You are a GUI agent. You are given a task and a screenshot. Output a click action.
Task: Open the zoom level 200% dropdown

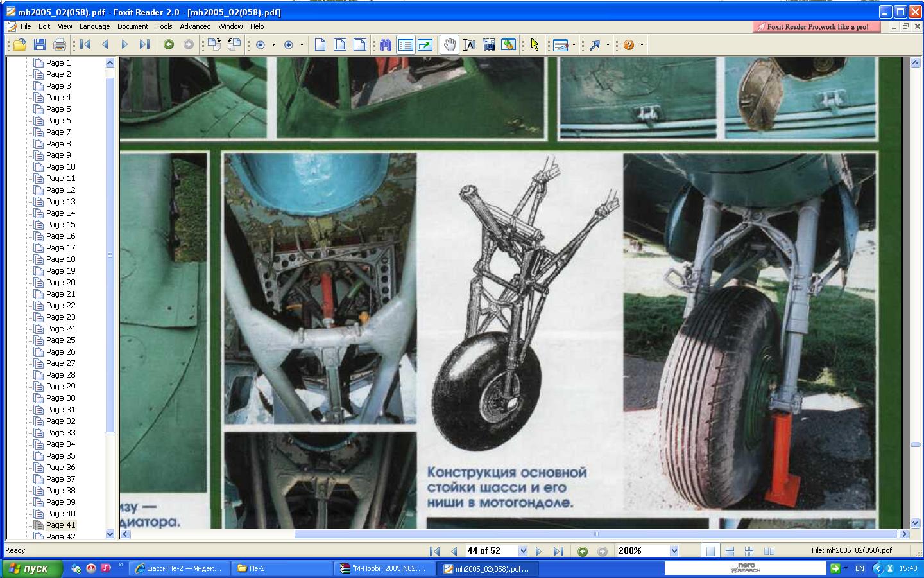(674, 551)
